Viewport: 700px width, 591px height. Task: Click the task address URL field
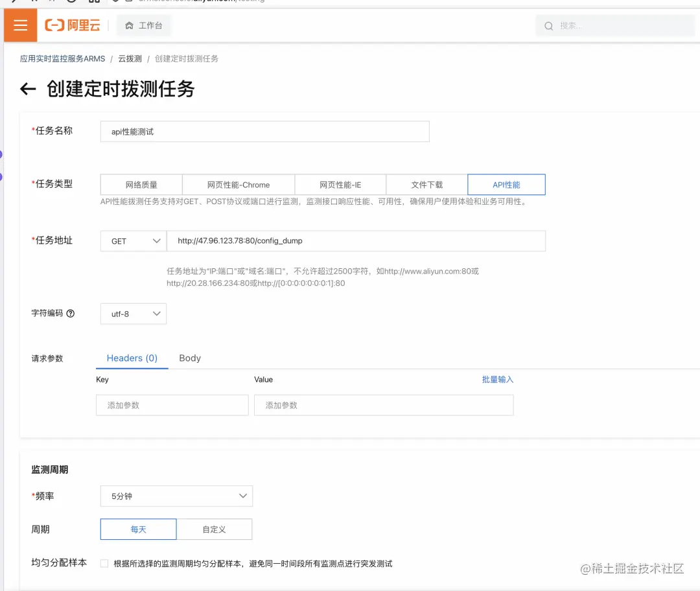coord(356,241)
